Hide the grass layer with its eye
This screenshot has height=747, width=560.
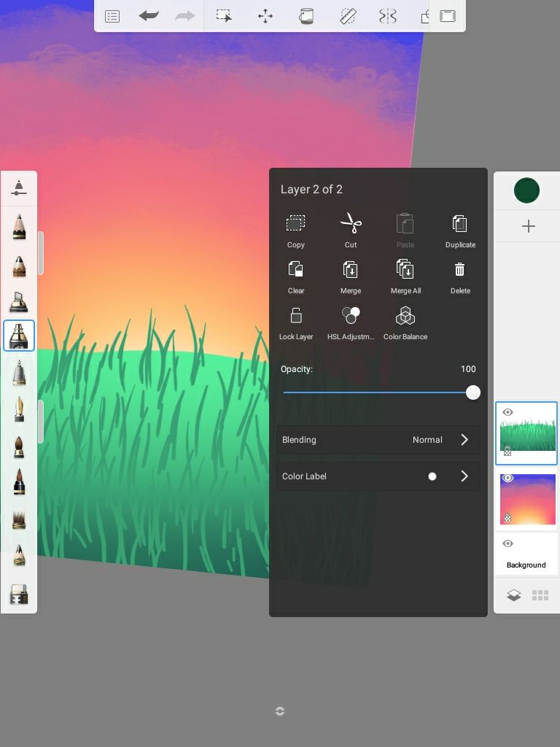507,412
